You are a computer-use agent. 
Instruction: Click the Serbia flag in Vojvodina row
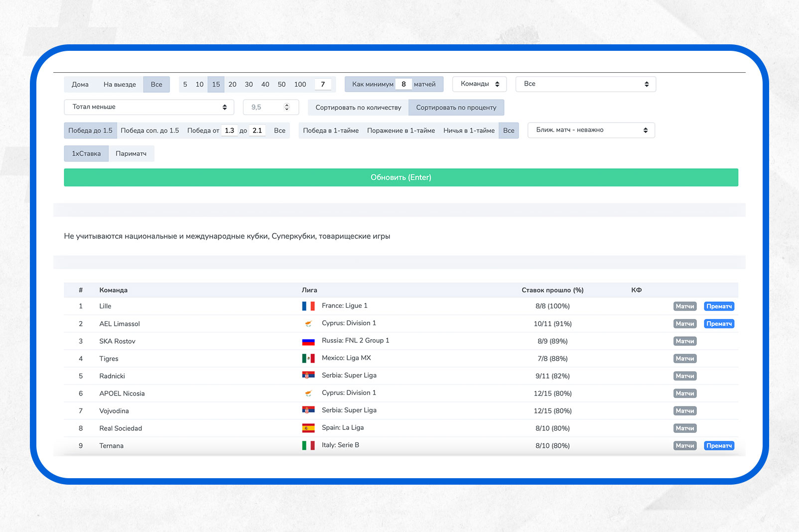pyautogui.click(x=308, y=410)
